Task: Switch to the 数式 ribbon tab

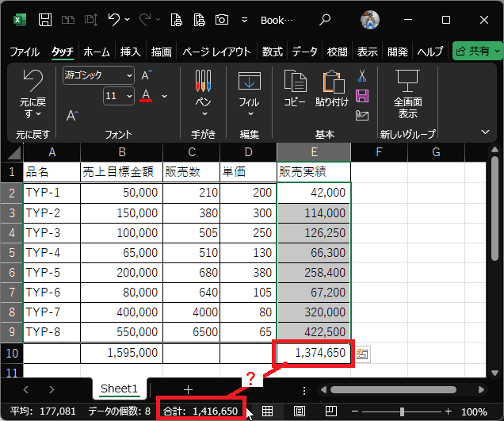Action: [x=272, y=52]
